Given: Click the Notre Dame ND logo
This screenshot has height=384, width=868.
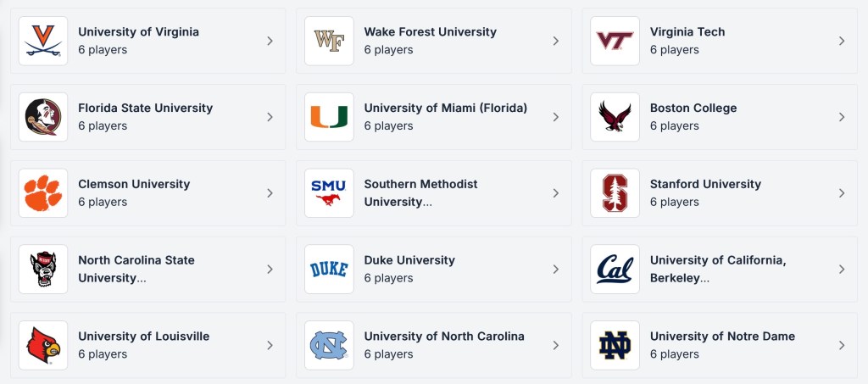Looking at the screenshot, I should [615, 345].
